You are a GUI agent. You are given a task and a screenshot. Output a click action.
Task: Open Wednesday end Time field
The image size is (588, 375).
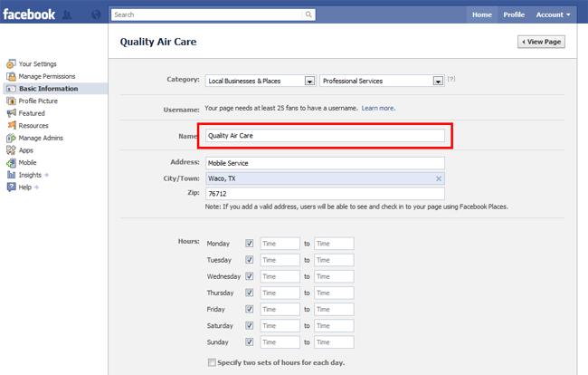pyautogui.click(x=334, y=276)
